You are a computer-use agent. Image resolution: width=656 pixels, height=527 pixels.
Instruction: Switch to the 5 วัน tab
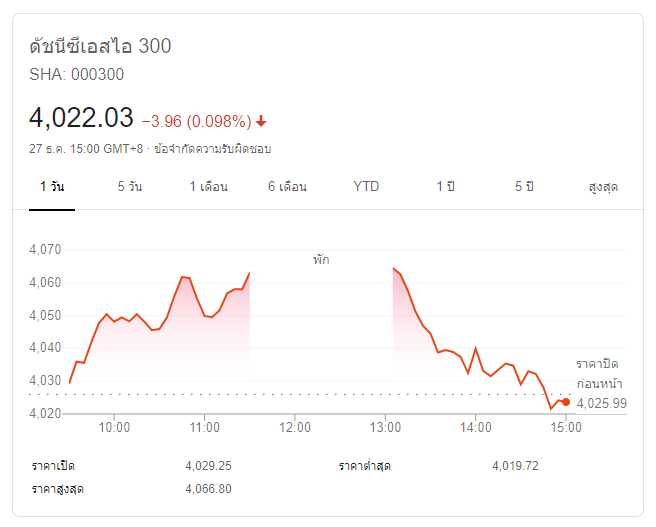pyautogui.click(x=129, y=187)
